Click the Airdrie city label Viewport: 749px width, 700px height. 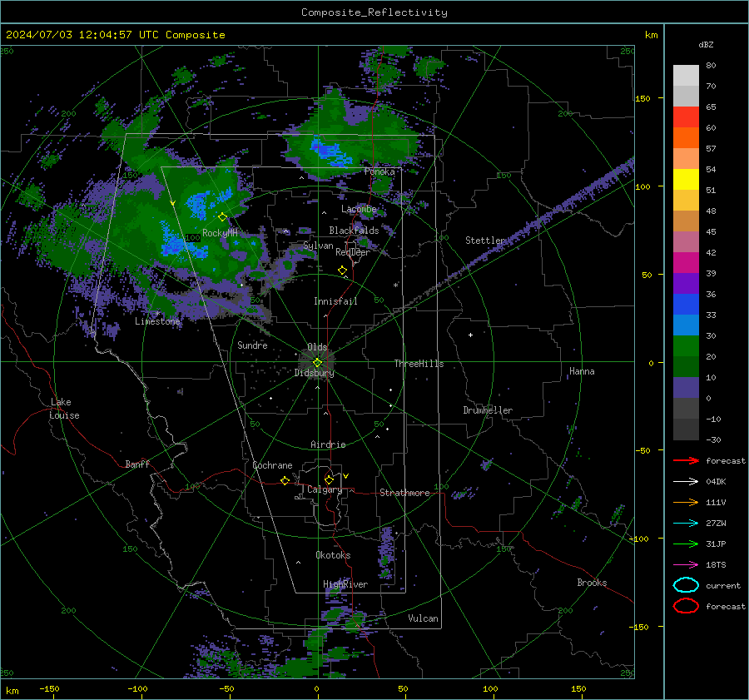pos(328,444)
